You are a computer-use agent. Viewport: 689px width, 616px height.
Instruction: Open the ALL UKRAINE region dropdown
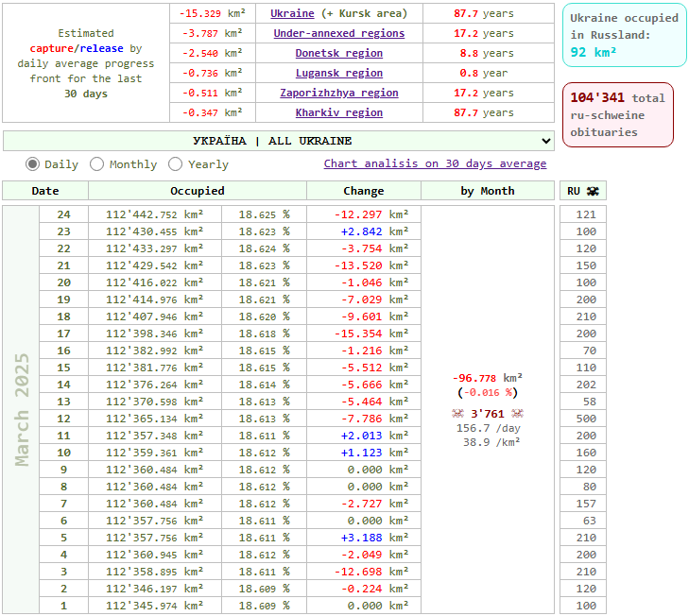point(279,141)
